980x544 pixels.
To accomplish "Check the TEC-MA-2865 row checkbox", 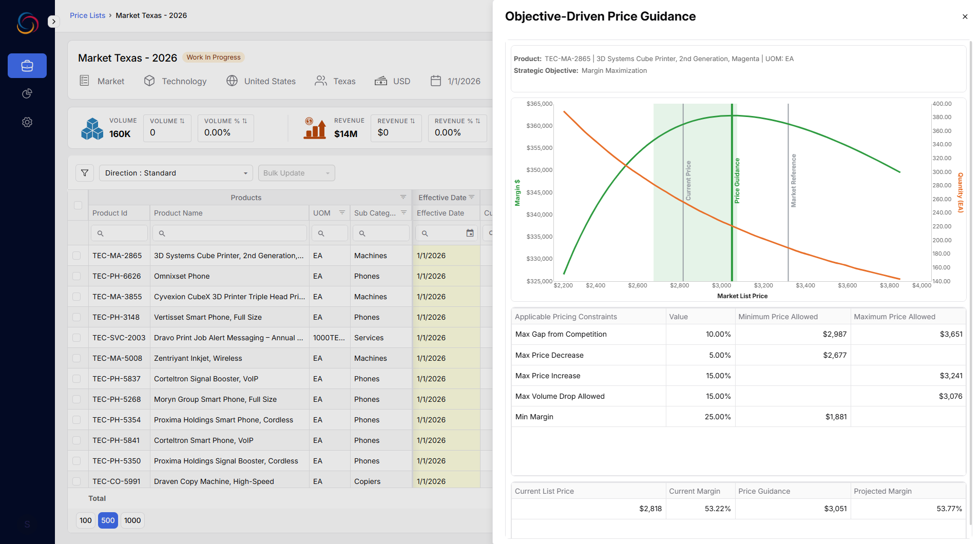I will pyautogui.click(x=76, y=256).
